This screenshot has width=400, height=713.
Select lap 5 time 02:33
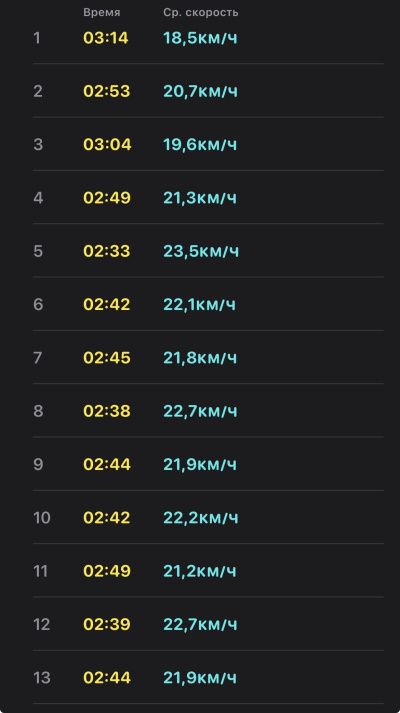pos(107,251)
